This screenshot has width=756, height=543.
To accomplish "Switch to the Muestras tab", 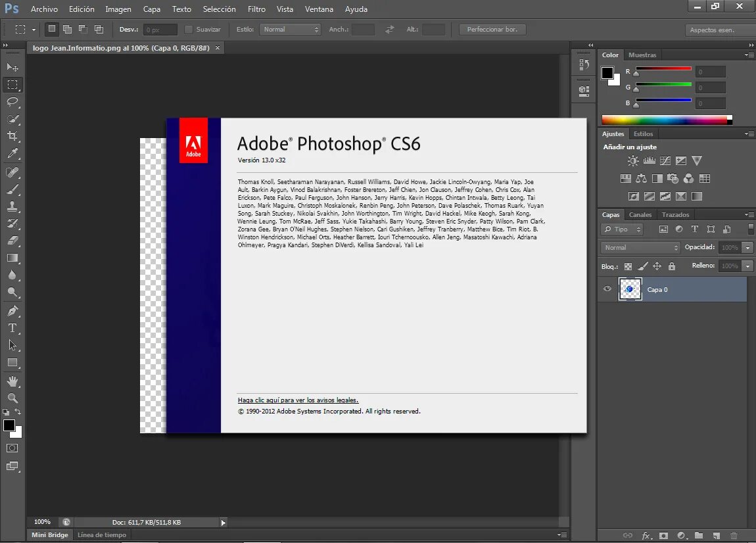I will coord(642,55).
